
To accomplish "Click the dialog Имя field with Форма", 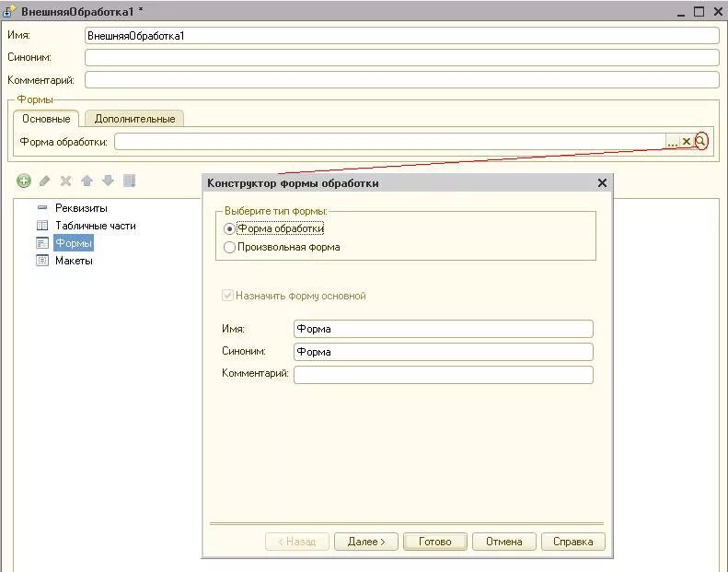I will tap(444, 329).
